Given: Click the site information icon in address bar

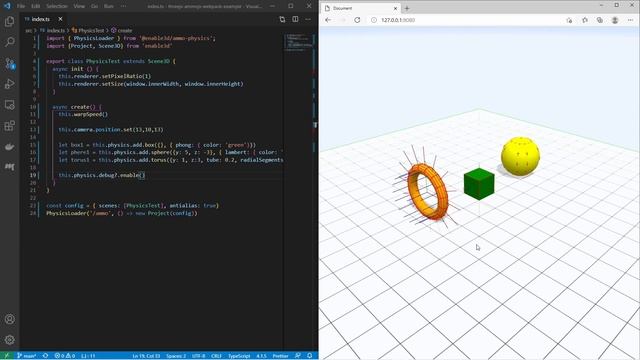Looking at the screenshot, I should 373,20.
